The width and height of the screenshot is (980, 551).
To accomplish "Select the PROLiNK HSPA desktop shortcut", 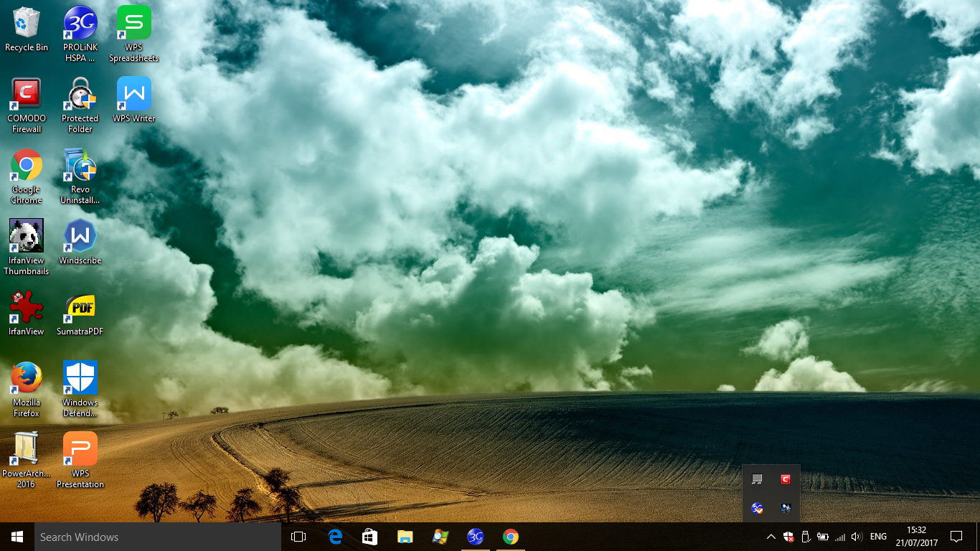I will [x=80, y=34].
